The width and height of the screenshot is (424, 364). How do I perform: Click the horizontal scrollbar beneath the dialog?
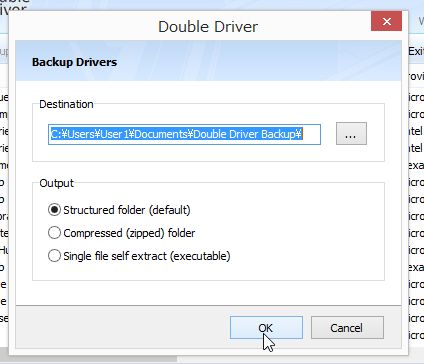pyautogui.click(x=88, y=360)
